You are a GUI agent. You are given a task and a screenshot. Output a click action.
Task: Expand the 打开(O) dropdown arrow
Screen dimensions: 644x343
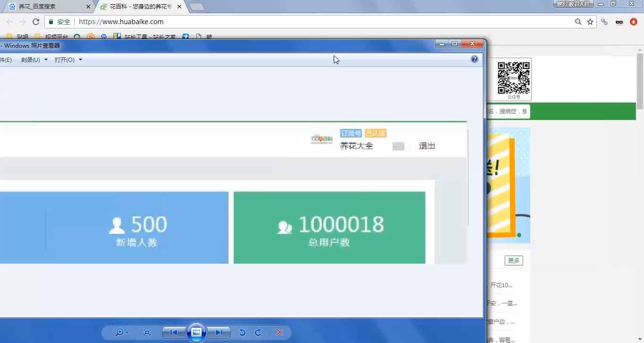80,60
